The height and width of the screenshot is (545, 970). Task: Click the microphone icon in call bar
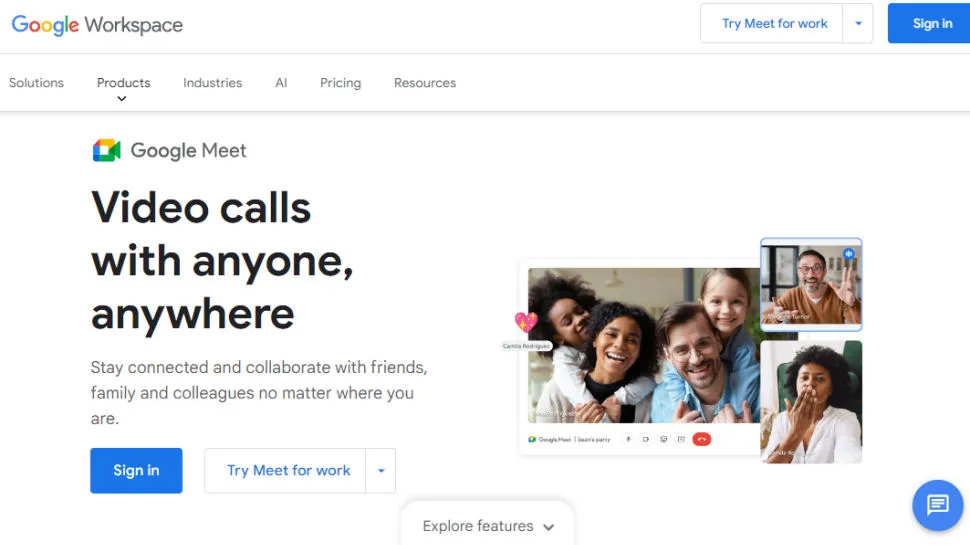coord(629,439)
